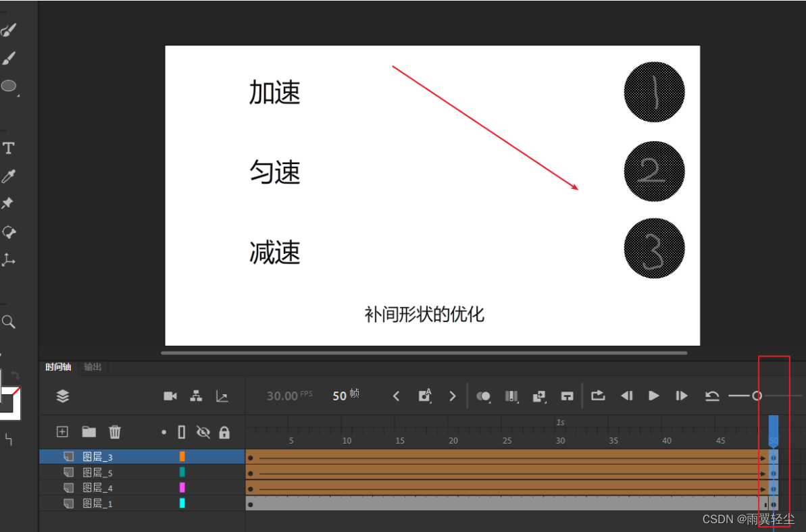Screen dimensions: 806x532
Task: Open the layers view stack icon
Action: point(63,396)
